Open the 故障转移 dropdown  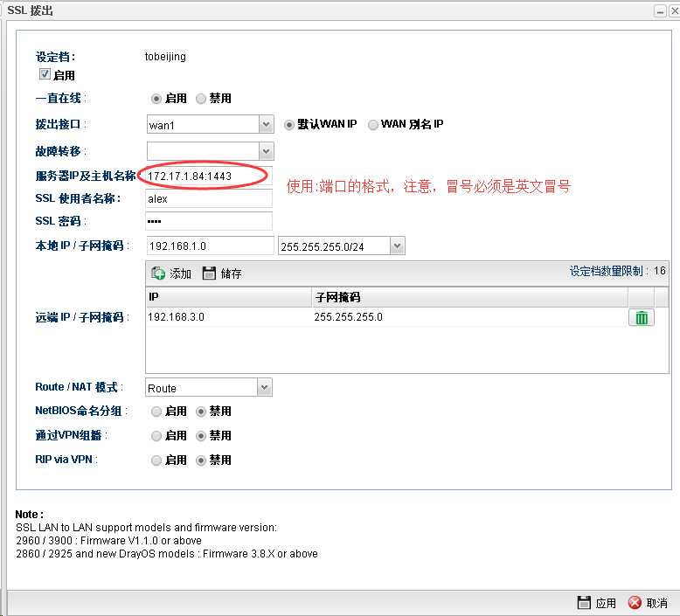267,151
